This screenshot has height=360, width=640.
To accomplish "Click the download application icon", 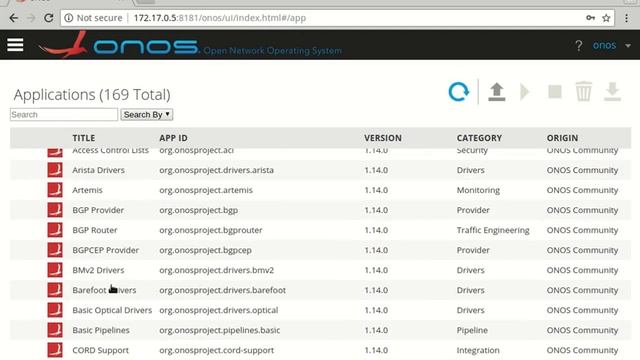I will coord(612,91).
